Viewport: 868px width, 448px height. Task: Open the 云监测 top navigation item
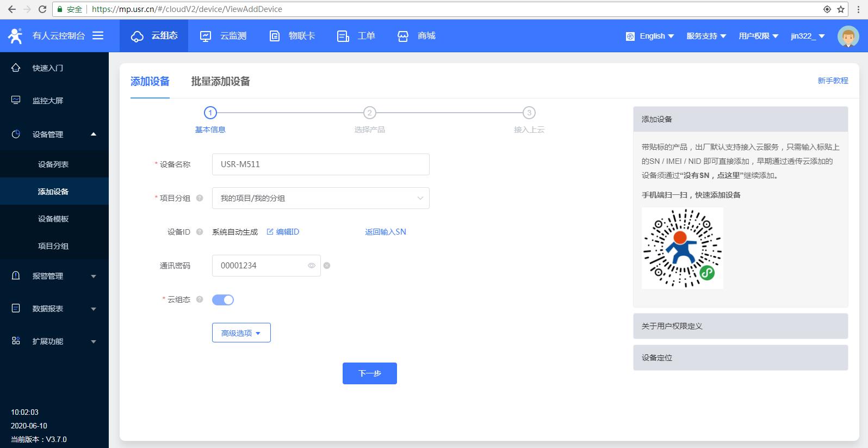pyautogui.click(x=223, y=36)
